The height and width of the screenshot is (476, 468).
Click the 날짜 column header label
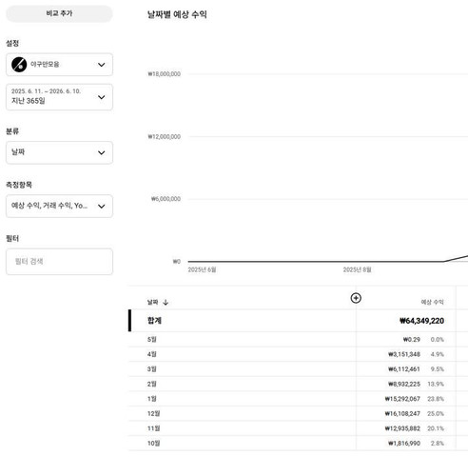click(152, 302)
